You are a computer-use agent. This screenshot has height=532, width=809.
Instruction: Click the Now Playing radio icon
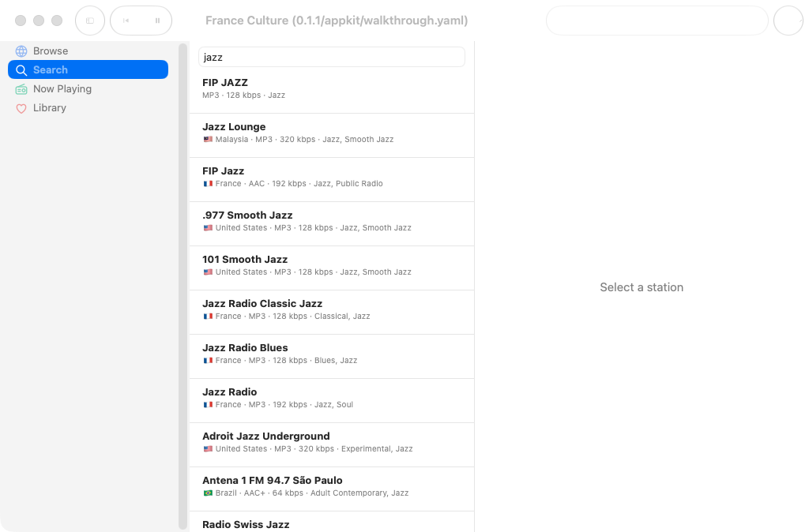click(21, 89)
